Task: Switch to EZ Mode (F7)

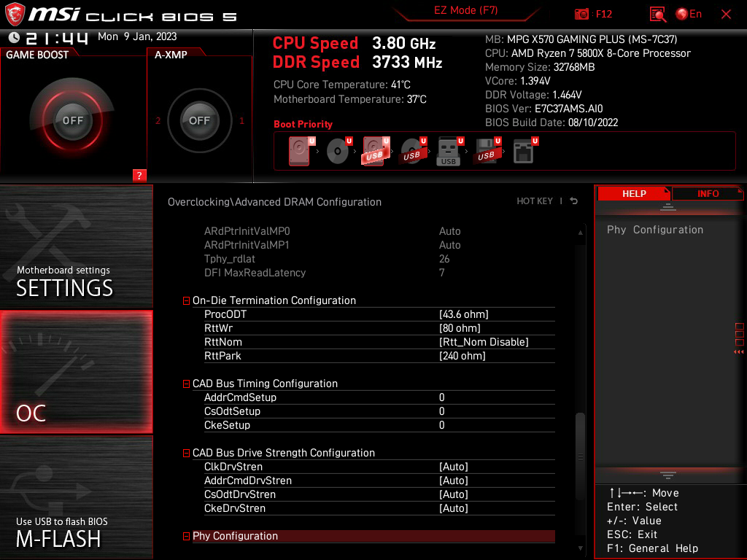Action: (465, 10)
